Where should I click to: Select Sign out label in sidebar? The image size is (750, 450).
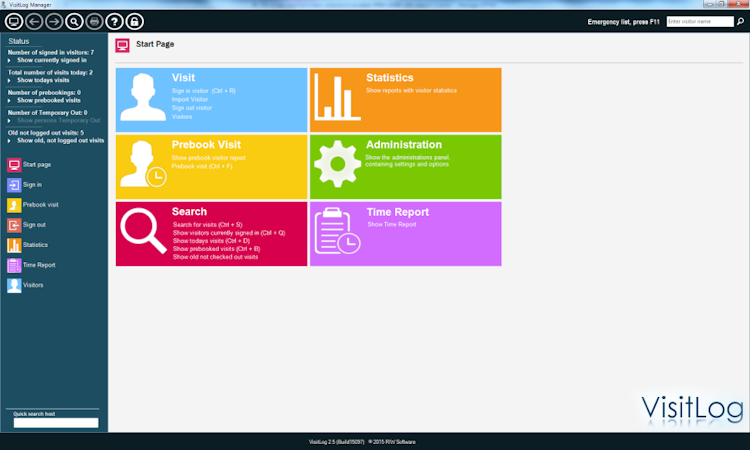tap(34, 225)
